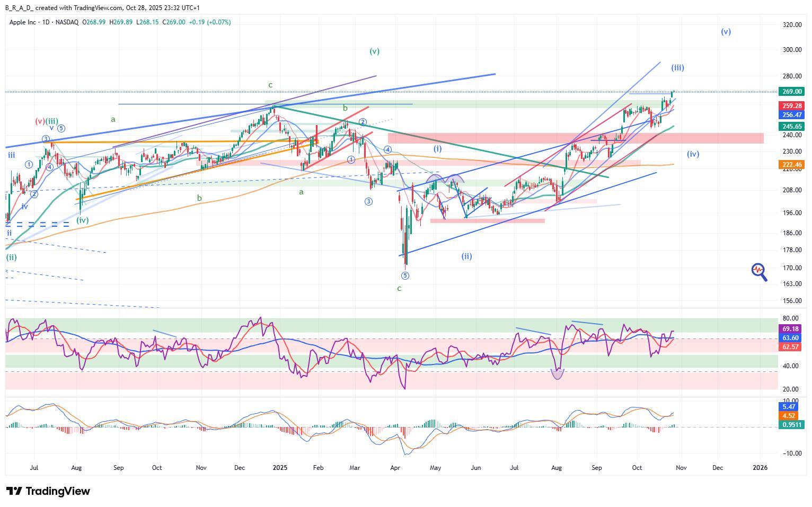Viewport: 812px width, 507px height.
Task: Click the 2025 label on the time axis
Action: pyautogui.click(x=279, y=468)
